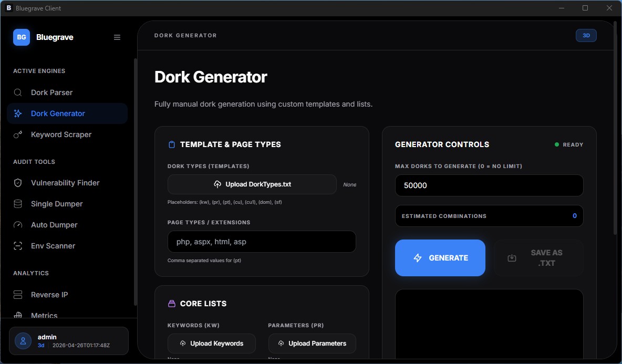Enable 3D mode with the top-right button
The image size is (622, 364).
[x=586, y=35]
